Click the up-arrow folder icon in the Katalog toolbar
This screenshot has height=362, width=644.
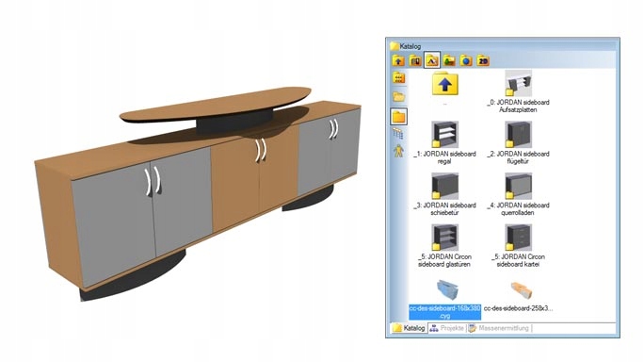398,61
